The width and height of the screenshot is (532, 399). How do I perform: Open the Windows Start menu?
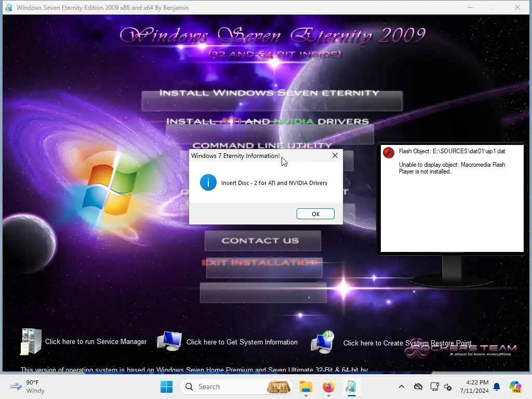point(166,387)
